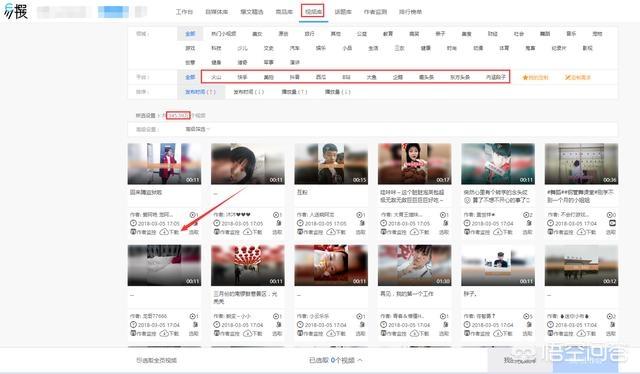
Task: Select 全部 in the platform filter row
Action: pyautogui.click(x=190, y=77)
